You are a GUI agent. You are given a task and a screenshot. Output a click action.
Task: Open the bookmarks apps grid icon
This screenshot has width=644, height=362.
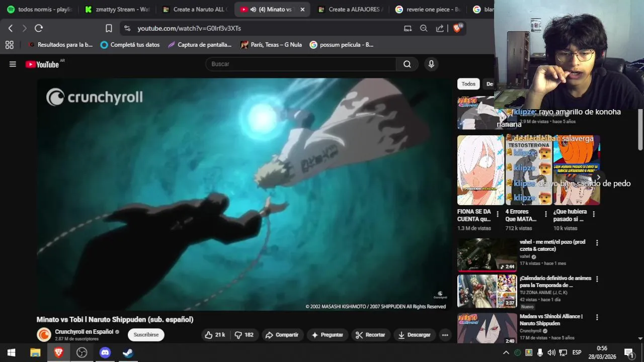[x=9, y=45]
